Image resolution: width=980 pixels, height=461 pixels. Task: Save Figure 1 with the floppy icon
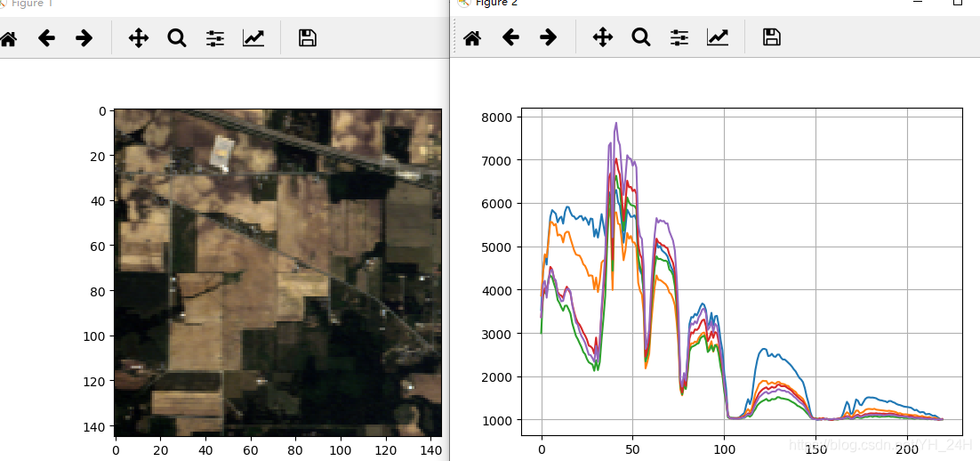pos(307,39)
